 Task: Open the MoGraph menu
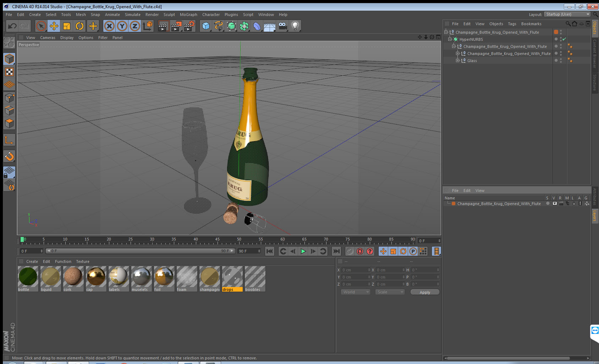pos(188,15)
